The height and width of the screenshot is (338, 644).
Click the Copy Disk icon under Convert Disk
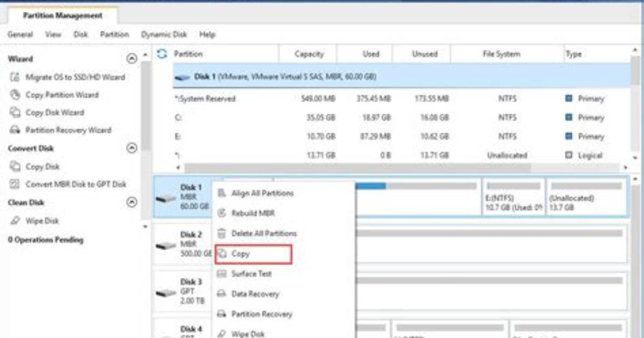[x=15, y=166]
